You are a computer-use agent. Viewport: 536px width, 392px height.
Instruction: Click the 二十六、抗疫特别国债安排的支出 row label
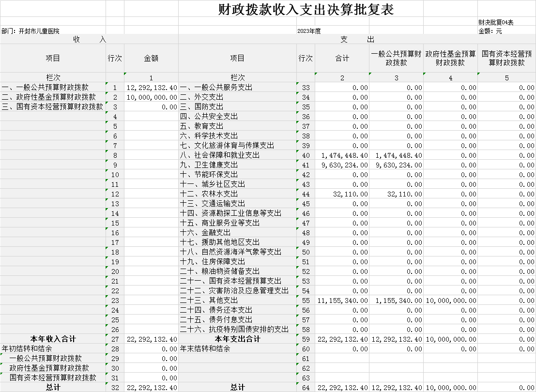(x=234, y=330)
